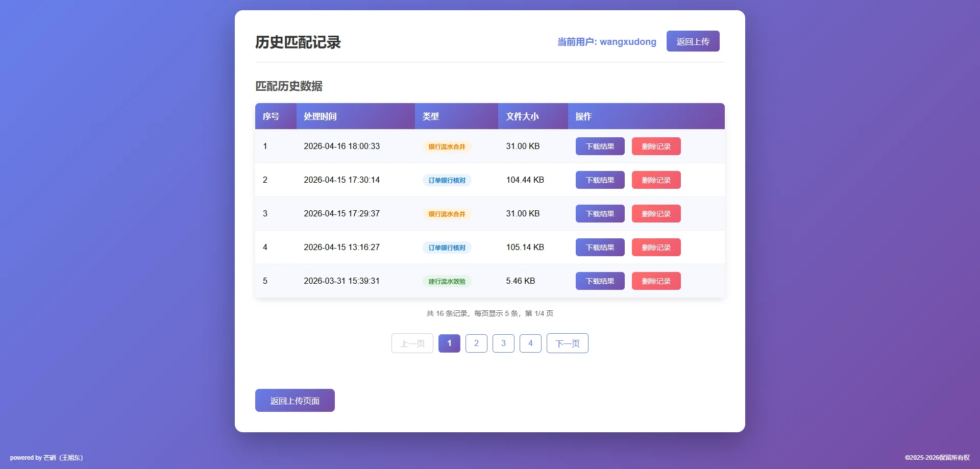
Task: Click the 104.44 KB file size
Action: pyautogui.click(x=525, y=180)
